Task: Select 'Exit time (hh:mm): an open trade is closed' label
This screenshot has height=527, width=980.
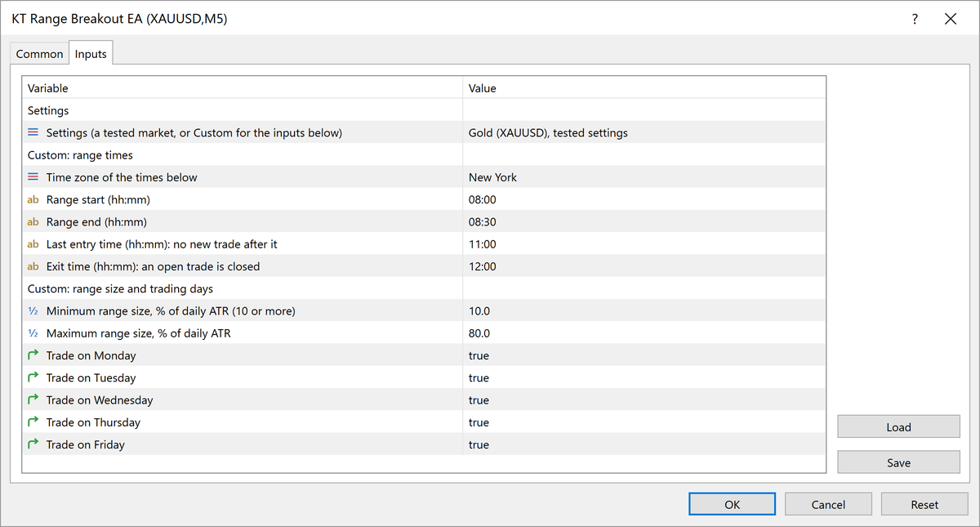Action: (x=154, y=266)
